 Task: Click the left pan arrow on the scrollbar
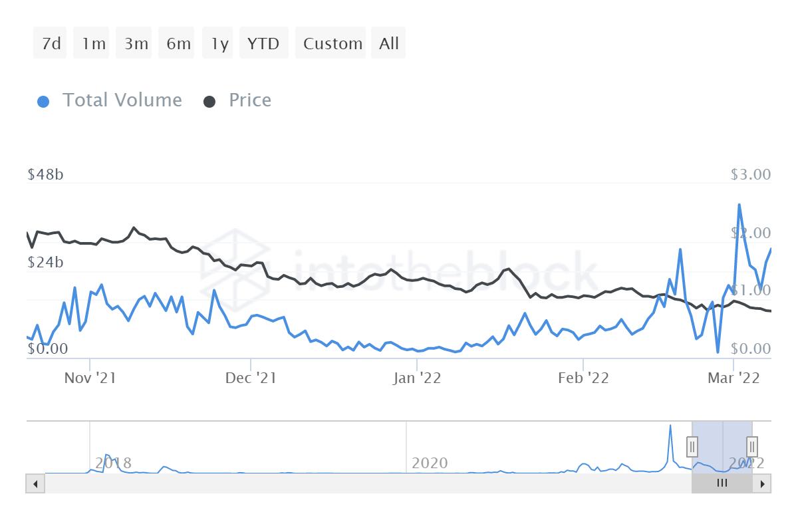click(35, 483)
